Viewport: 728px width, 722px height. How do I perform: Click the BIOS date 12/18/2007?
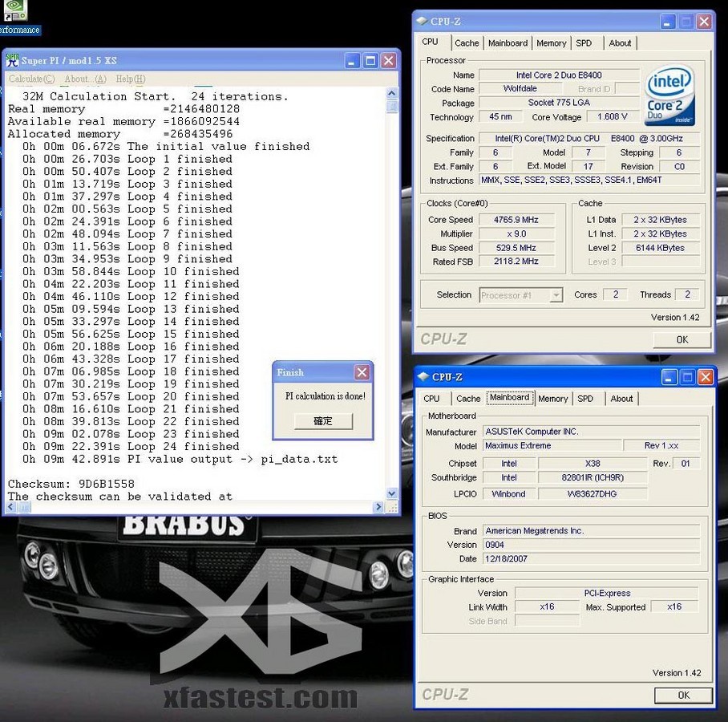click(x=591, y=558)
